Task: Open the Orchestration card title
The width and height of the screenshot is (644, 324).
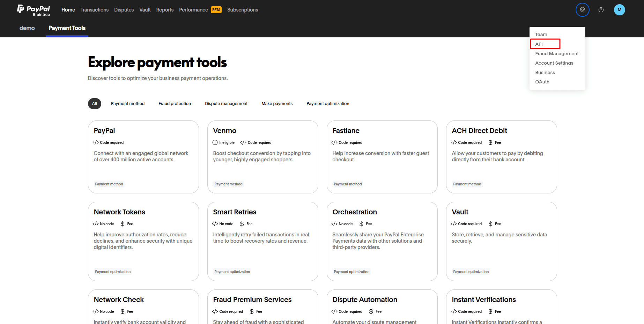Action: pos(355,212)
